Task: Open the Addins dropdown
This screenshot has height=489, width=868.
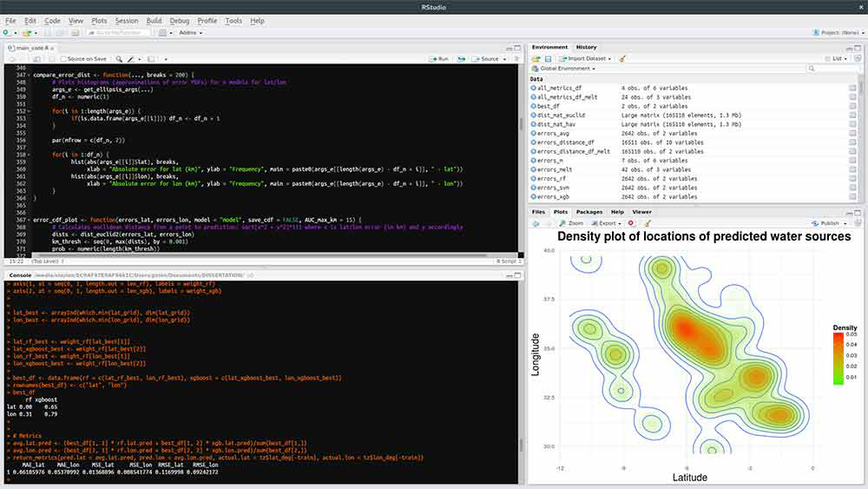Action: click(190, 33)
